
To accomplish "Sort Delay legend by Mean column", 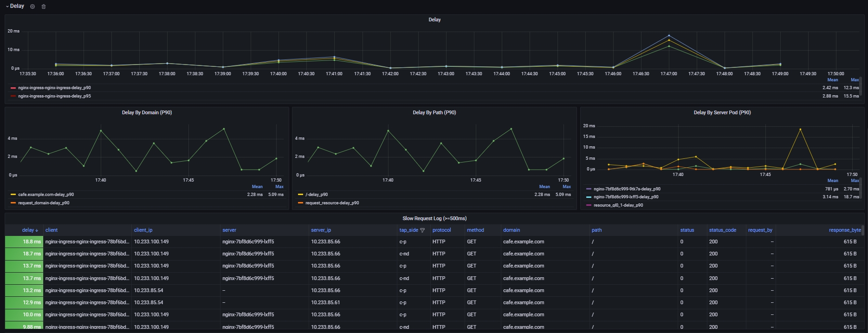I will 833,80.
